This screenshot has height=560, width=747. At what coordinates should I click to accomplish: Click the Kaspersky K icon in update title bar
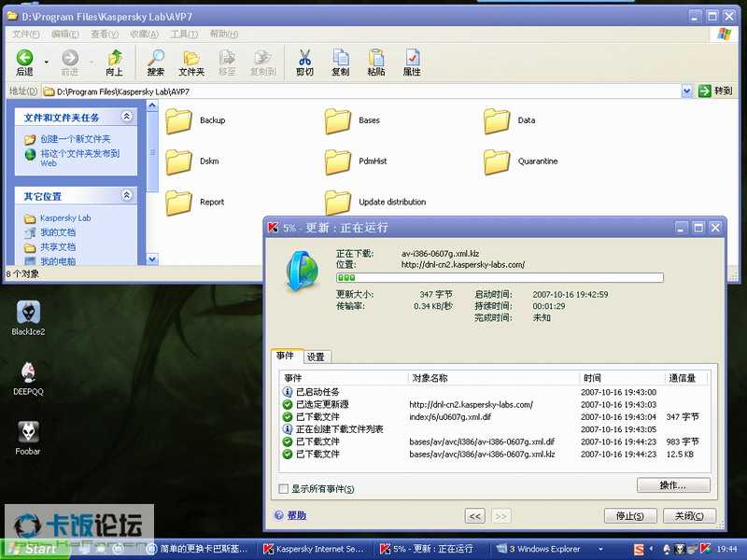[273, 228]
